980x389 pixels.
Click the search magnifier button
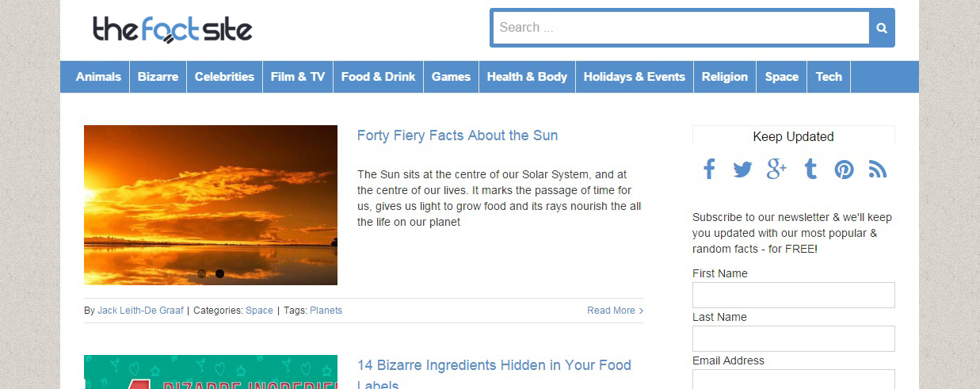tap(882, 29)
